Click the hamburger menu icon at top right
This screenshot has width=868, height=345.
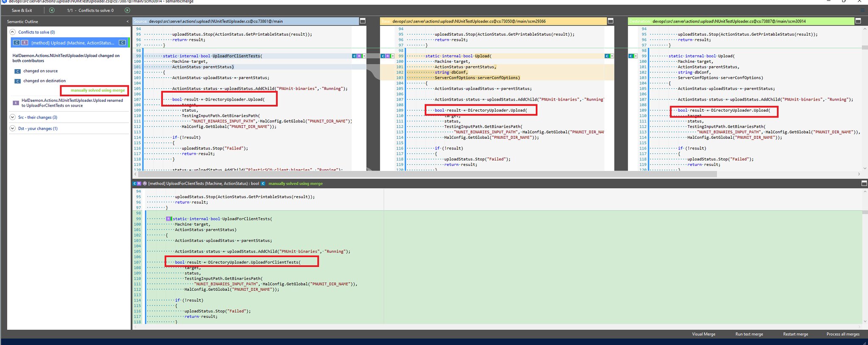862,10
